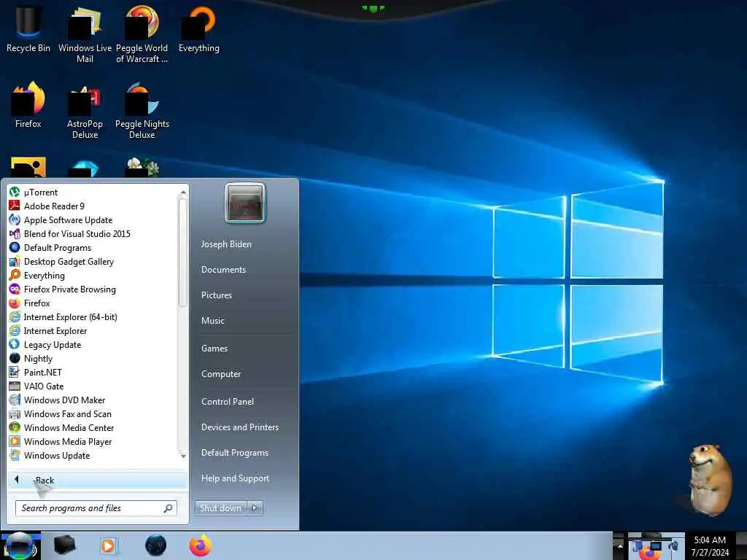Open Internet Explorer (64-bit)
This screenshot has width=747, height=560.
[71, 316]
